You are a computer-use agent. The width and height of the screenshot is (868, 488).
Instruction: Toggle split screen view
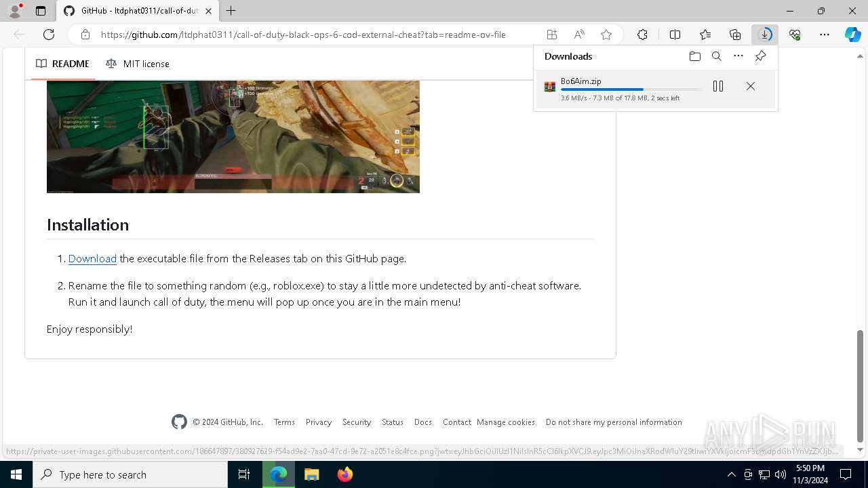(675, 35)
